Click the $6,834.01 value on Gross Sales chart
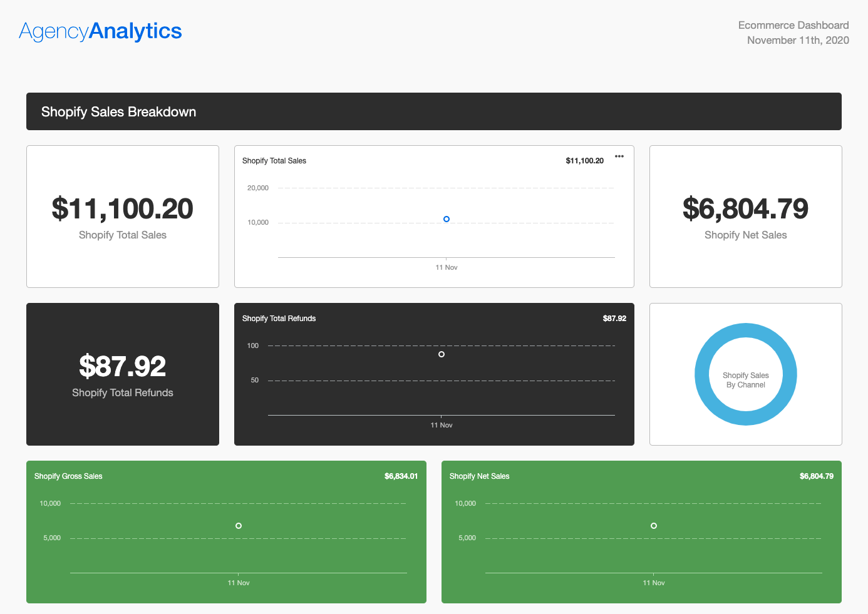The image size is (868, 614). [x=401, y=476]
